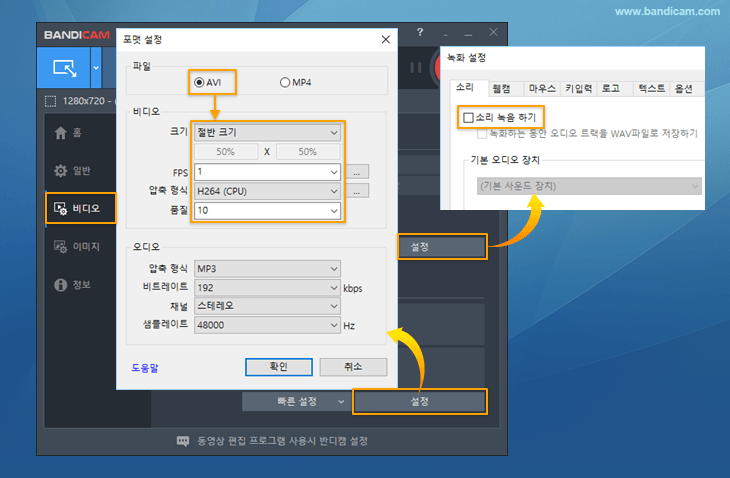The image size is (730, 478).
Task: Click the help question mark in Bandicam title bar
Action: point(420,32)
